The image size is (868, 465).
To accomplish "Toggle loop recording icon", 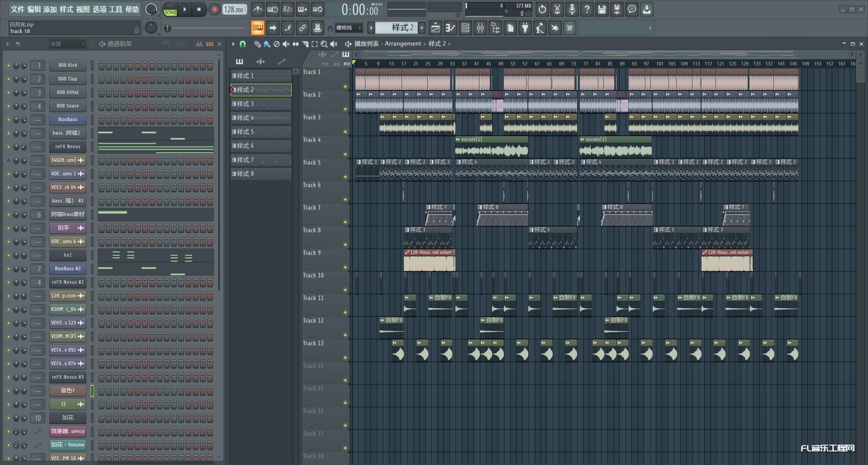I will point(318,9).
